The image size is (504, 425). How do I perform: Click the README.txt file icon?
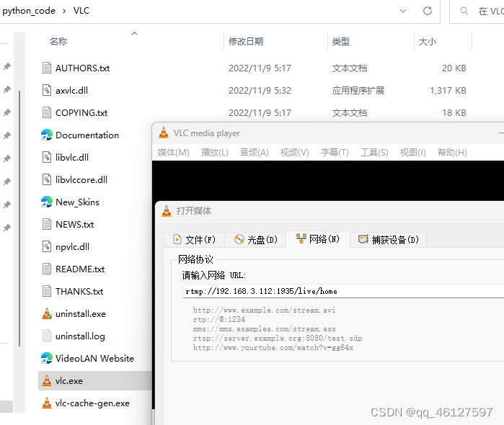(47, 269)
